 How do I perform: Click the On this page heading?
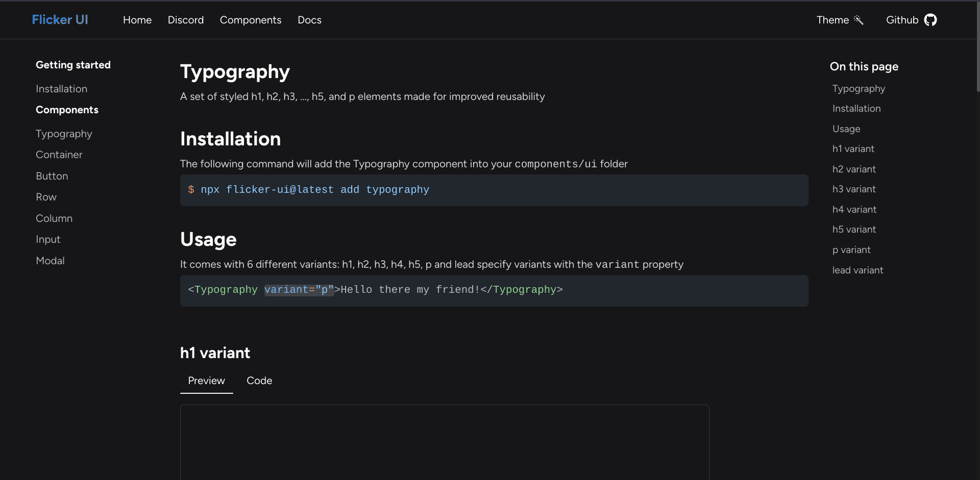[x=864, y=66]
